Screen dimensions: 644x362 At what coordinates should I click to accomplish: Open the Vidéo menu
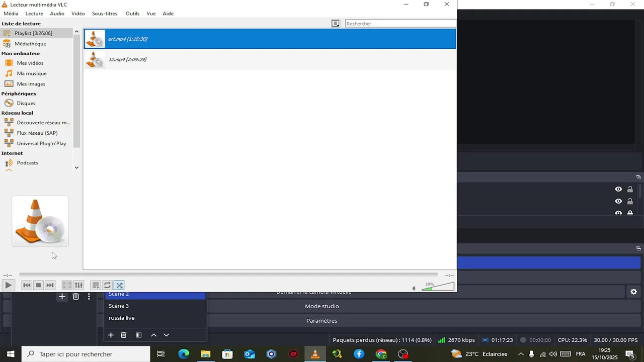78,14
